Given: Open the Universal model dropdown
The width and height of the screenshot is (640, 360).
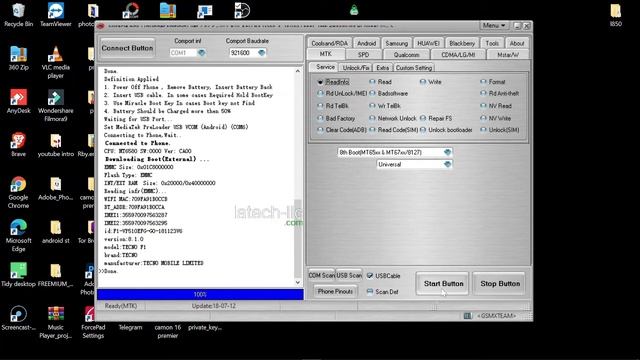Looking at the screenshot, I should (x=447, y=164).
